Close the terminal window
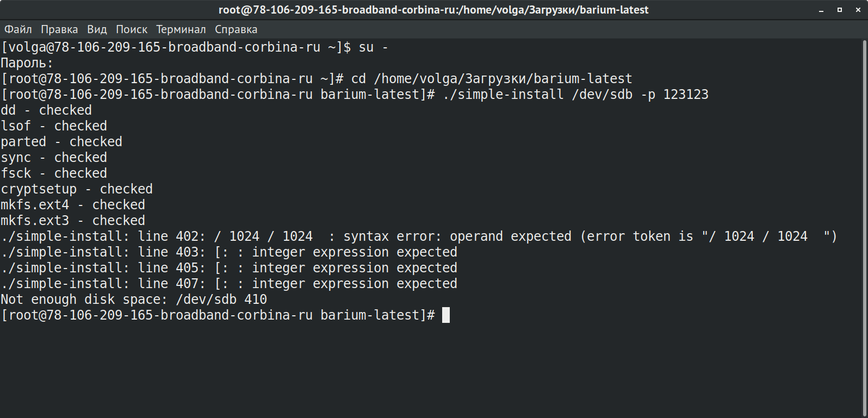Viewport: 868px width, 418px height. pos(858,10)
